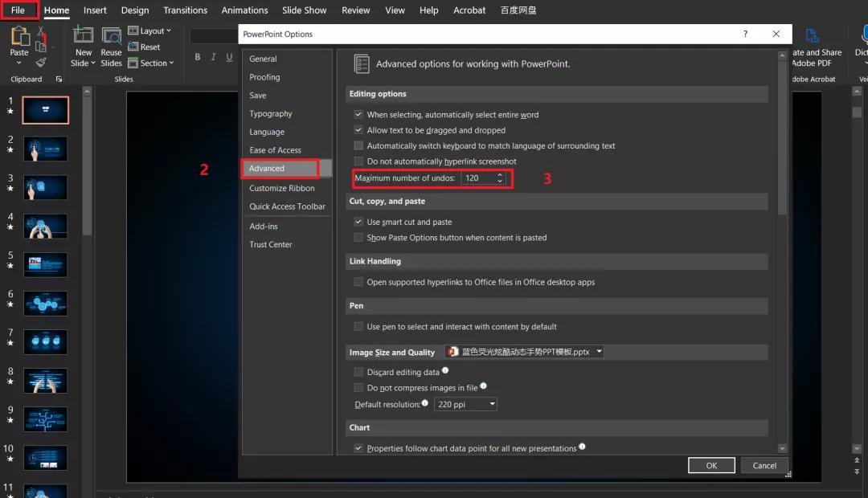Open the Layout dropdown
The image size is (868, 498).
pyautogui.click(x=149, y=31)
